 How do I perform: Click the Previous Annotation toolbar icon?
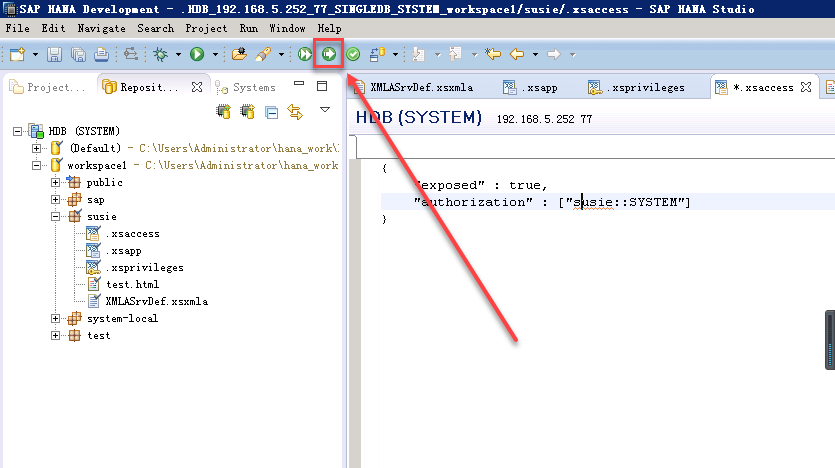pos(455,54)
